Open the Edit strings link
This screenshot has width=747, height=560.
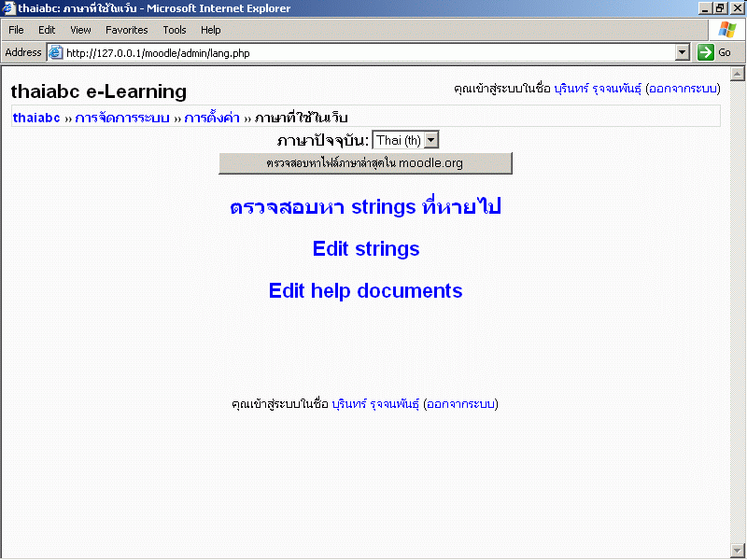366,249
